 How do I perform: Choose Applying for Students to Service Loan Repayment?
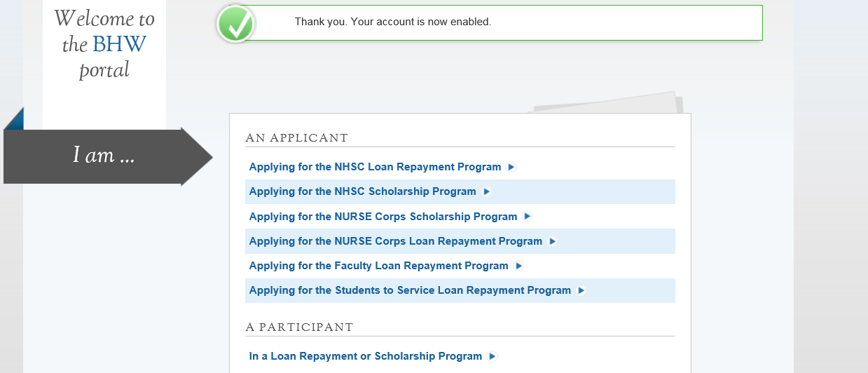pos(410,290)
